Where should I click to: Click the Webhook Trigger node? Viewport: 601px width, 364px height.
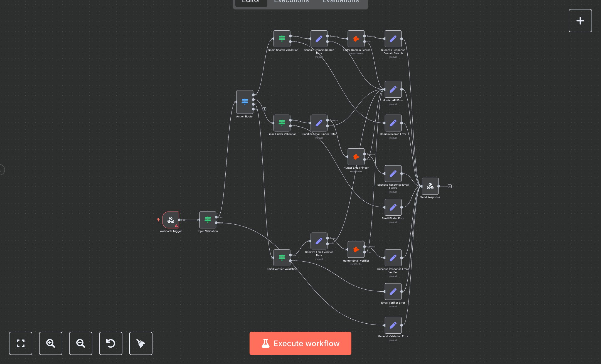click(171, 220)
